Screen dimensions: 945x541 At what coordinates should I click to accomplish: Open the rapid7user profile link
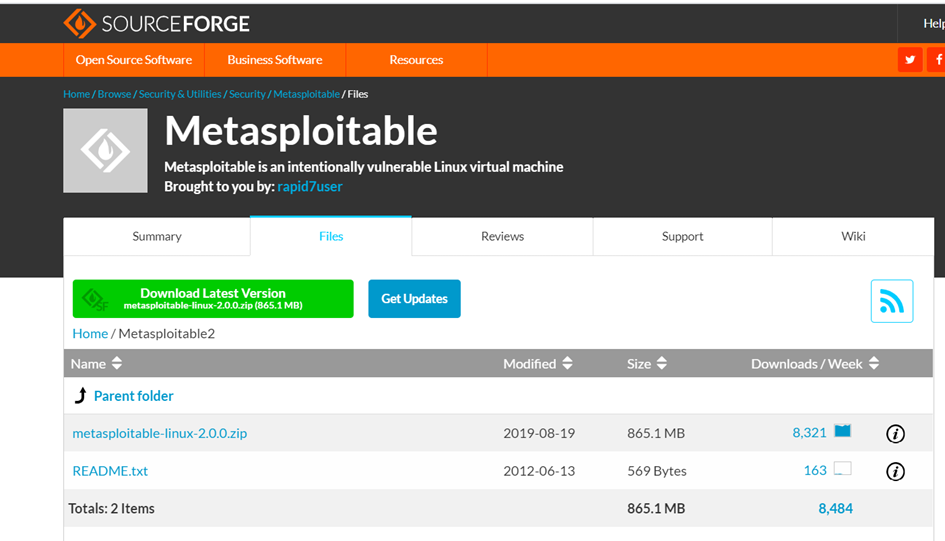click(x=310, y=187)
